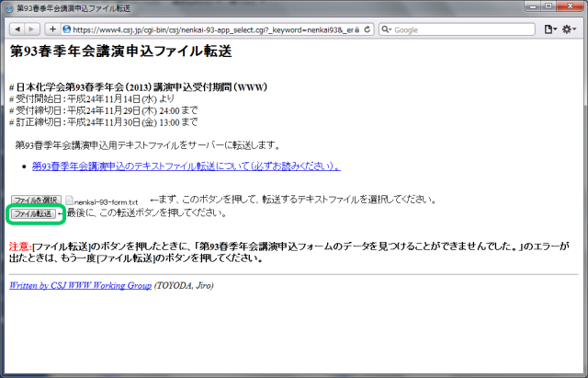
Task: Open the gear Settings menu
Action: (570, 29)
